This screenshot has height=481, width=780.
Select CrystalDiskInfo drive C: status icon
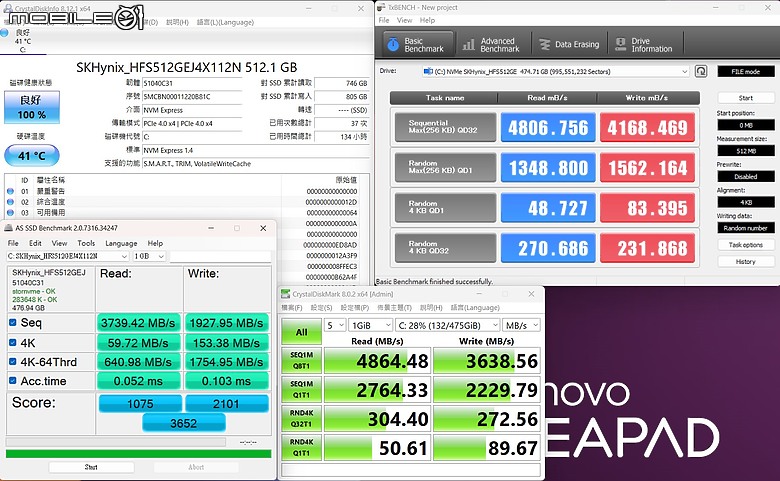pyautogui.click(x=4, y=33)
